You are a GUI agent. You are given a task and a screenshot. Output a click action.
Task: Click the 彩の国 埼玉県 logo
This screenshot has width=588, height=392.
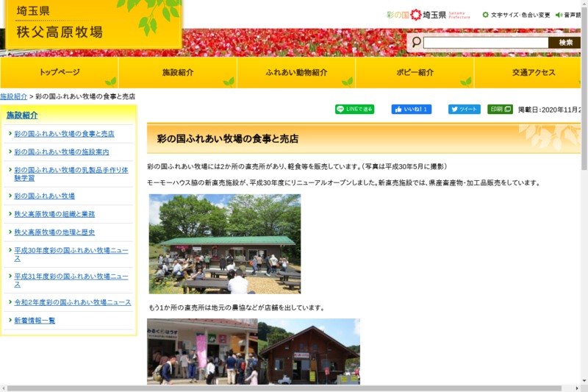428,15
